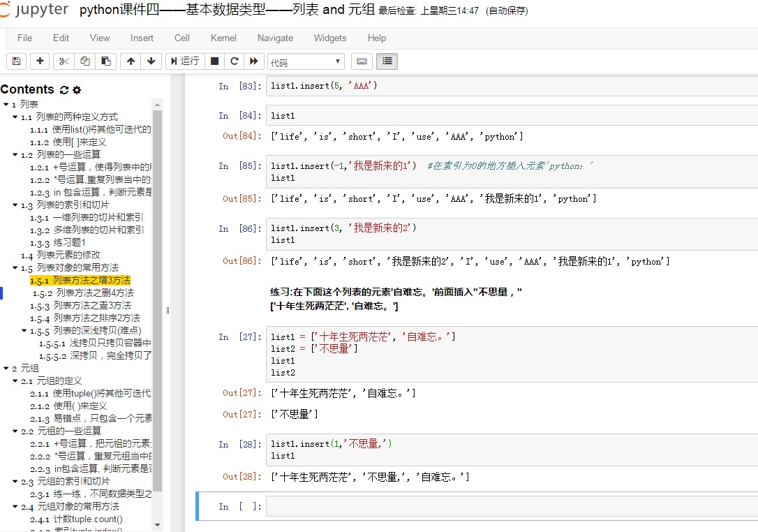Go to 1.5.2 列表方法之删4方法
758x532 pixels.
[84, 293]
